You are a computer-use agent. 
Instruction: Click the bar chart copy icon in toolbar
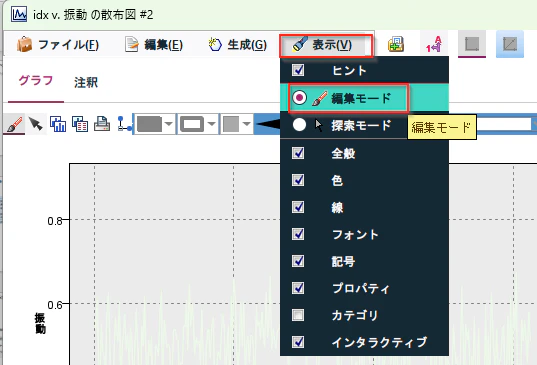(x=58, y=124)
